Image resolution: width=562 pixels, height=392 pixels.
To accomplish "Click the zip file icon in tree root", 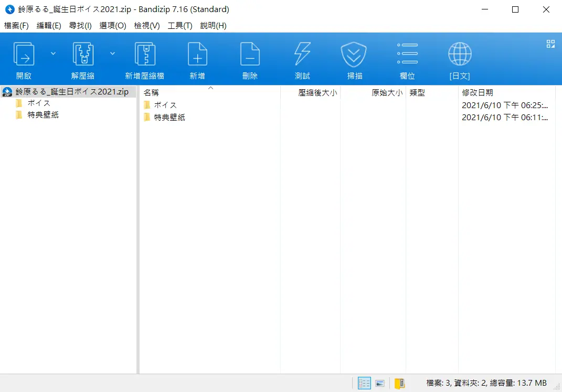I will (x=7, y=92).
